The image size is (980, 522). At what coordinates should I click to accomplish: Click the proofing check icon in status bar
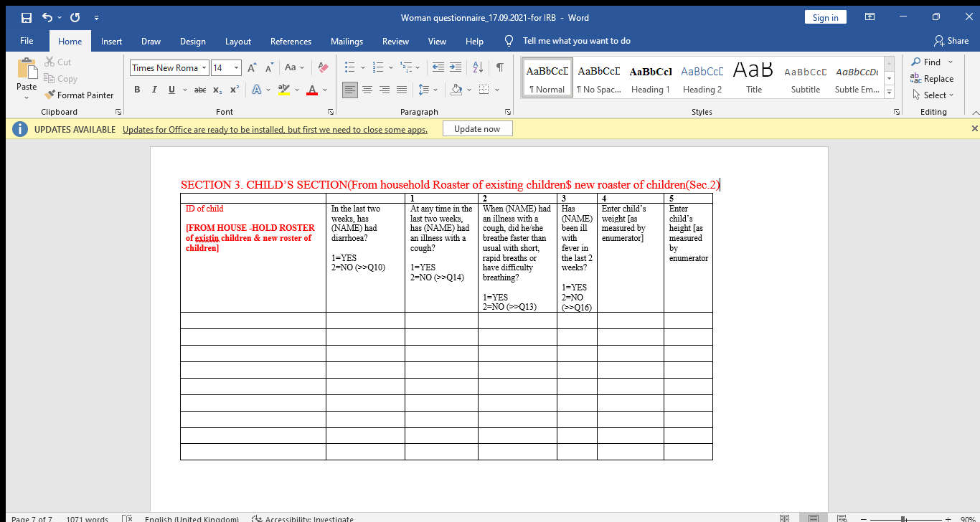click(127, 519)
